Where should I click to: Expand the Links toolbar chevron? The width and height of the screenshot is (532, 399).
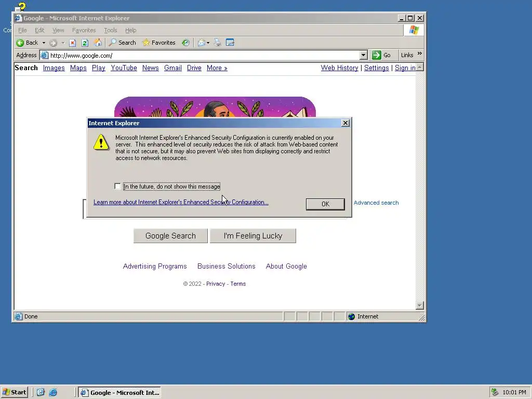click(420, 54)
